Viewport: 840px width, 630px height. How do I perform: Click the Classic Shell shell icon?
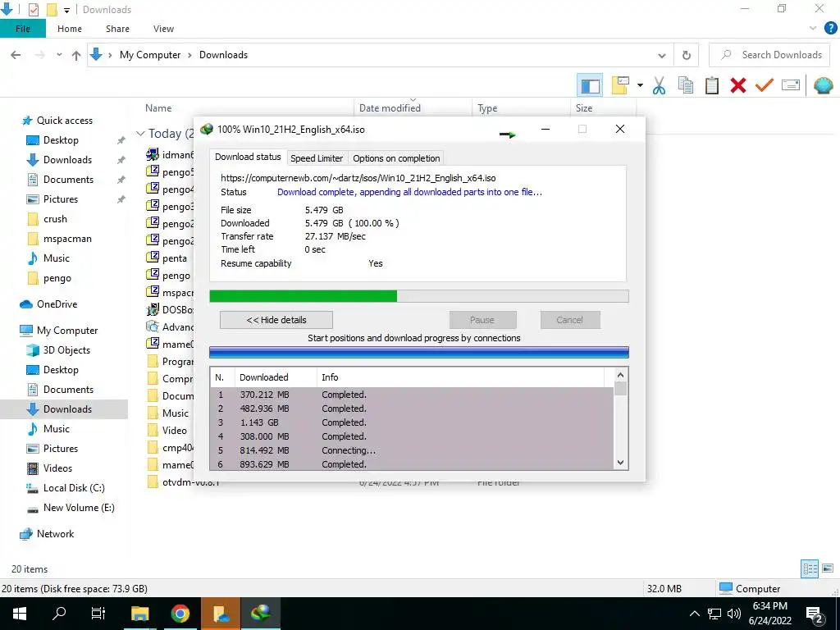823,85
